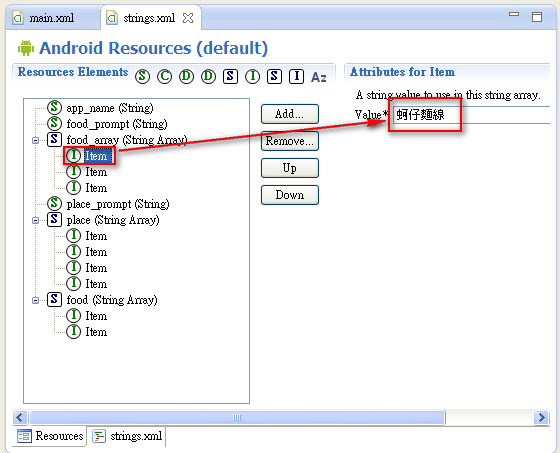Select the third Item under food_array
560x453 pixels.
[x=87, y=188]
